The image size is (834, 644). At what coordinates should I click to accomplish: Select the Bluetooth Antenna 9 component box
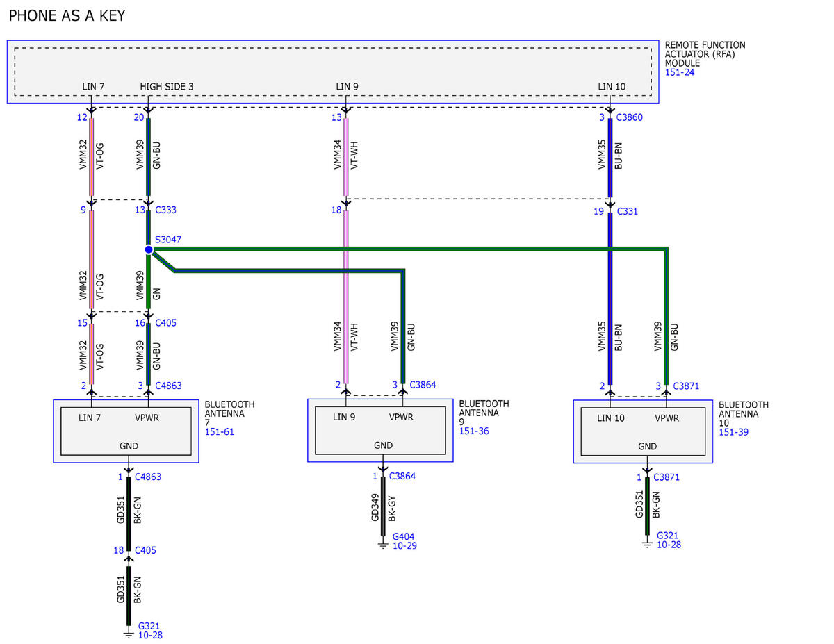pyautogui.click(x=380, y=430)
